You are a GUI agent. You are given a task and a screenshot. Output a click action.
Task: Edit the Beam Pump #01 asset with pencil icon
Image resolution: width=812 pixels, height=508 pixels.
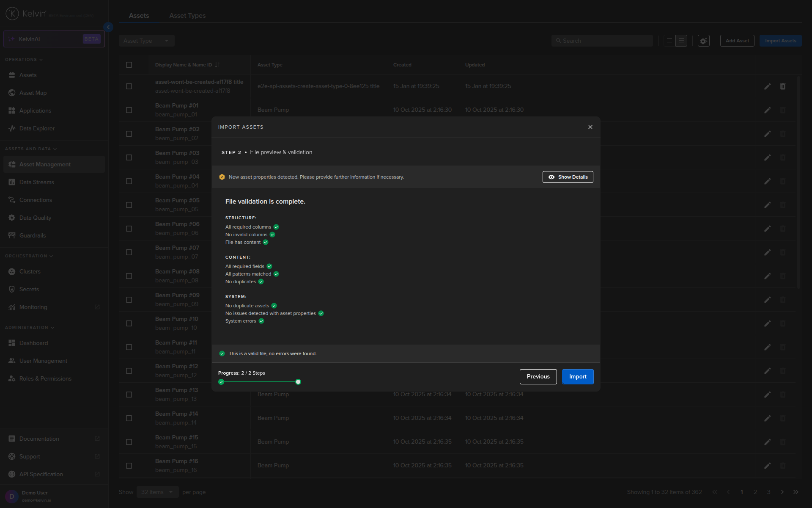(x=768, y=110)
